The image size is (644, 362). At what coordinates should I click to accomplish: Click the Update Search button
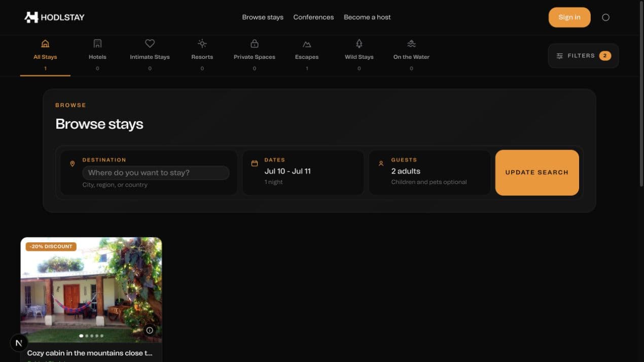pyautogui.click(x=537, y=172)
